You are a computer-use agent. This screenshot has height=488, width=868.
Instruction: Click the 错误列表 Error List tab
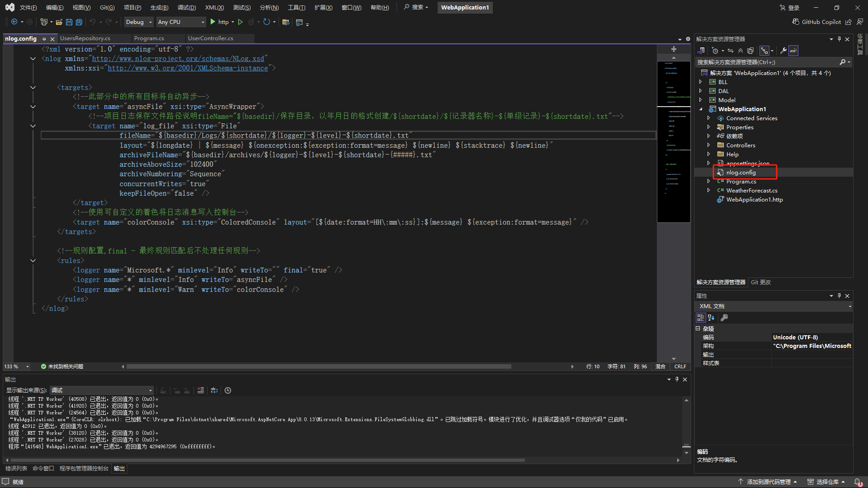click(x=16, y=469)
